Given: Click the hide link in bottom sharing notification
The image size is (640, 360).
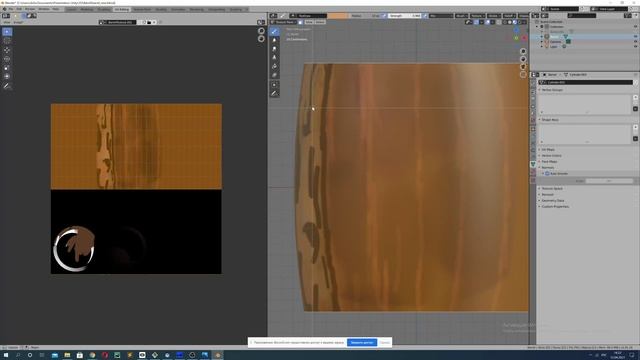Looking at the screenshot, I should tap(385, 342).
